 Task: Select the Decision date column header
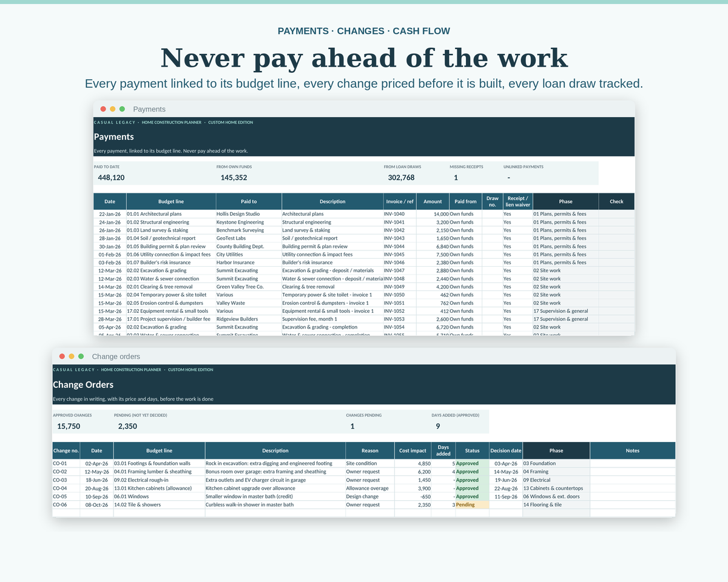506,450
